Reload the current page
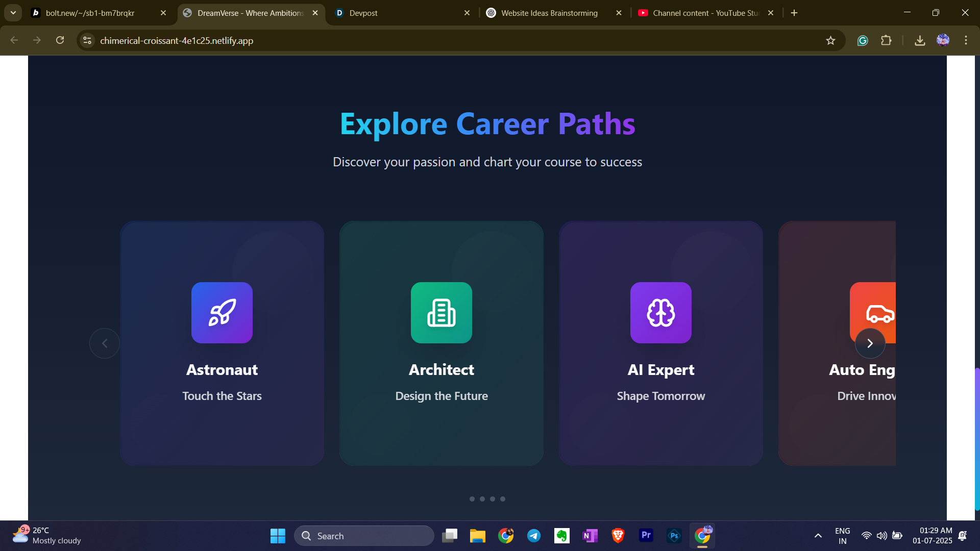 60,40
